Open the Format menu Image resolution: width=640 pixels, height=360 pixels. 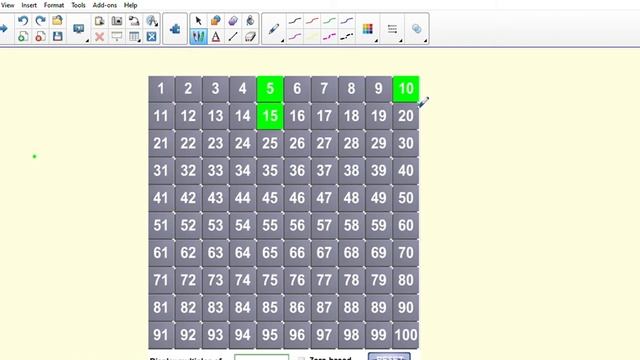tap(54, 5)
